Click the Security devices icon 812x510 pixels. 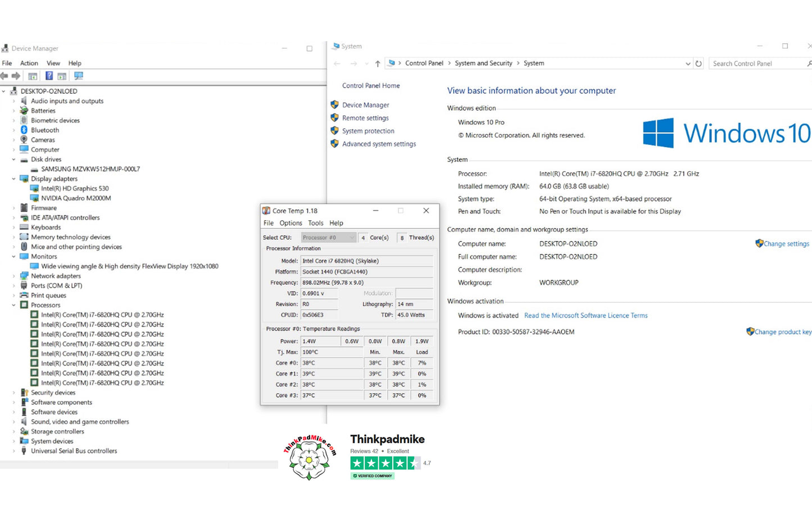(24, 393)
